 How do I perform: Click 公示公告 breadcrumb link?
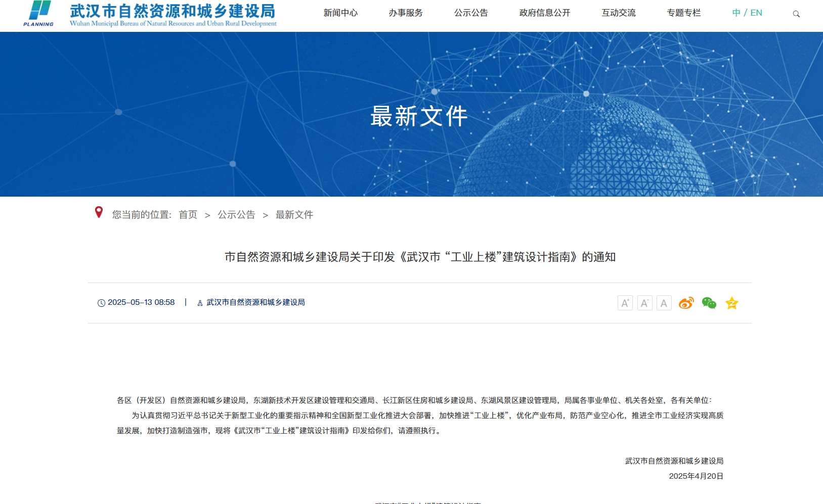pyautogui.click(x=236, y=215)
